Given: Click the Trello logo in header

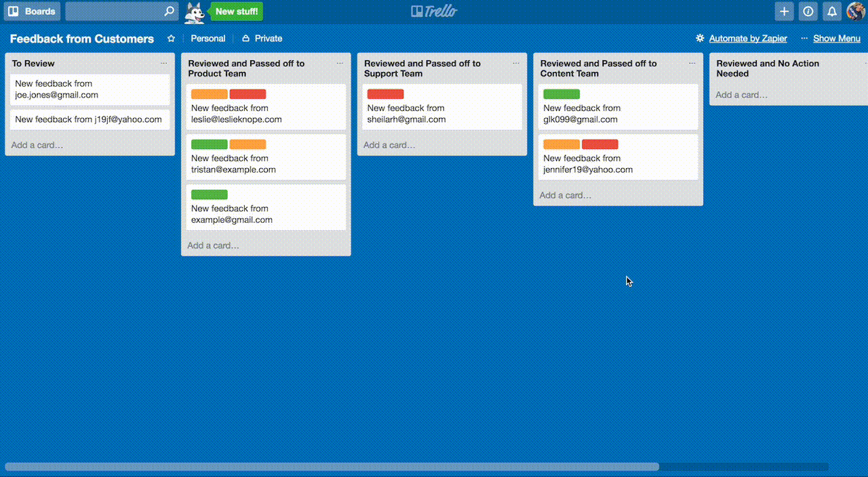Looking at the screenshot, I should (x=434, y=12).
